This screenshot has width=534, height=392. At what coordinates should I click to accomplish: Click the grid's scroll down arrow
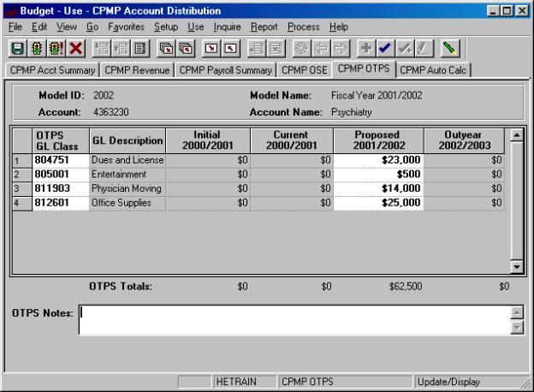click(x=514, y=267)
